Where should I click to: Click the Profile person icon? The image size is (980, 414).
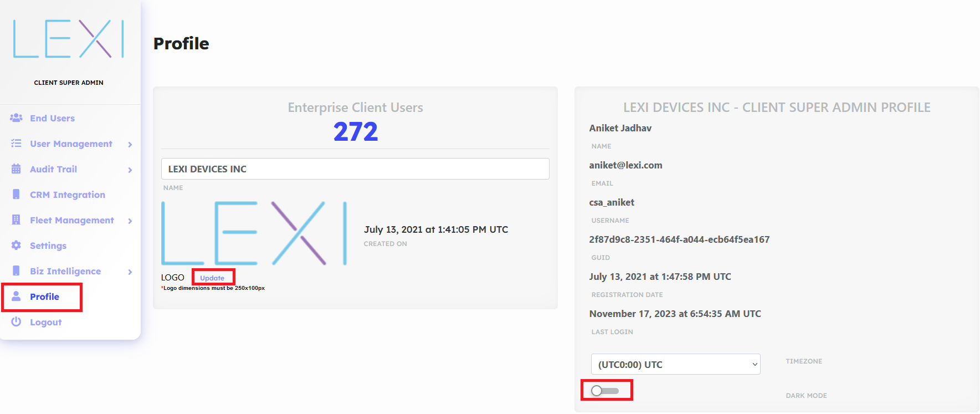click(16, 297)
